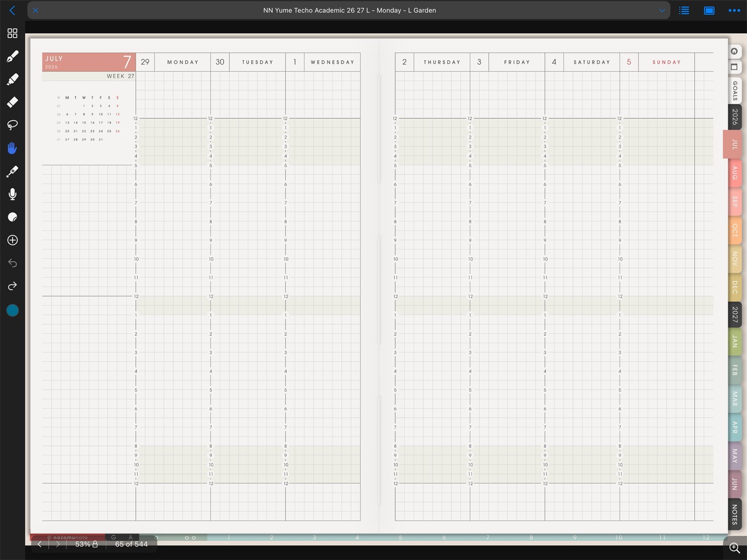The image size is (747, 560).
Task: Open search with magnifier icon
Action: [735, 548]
